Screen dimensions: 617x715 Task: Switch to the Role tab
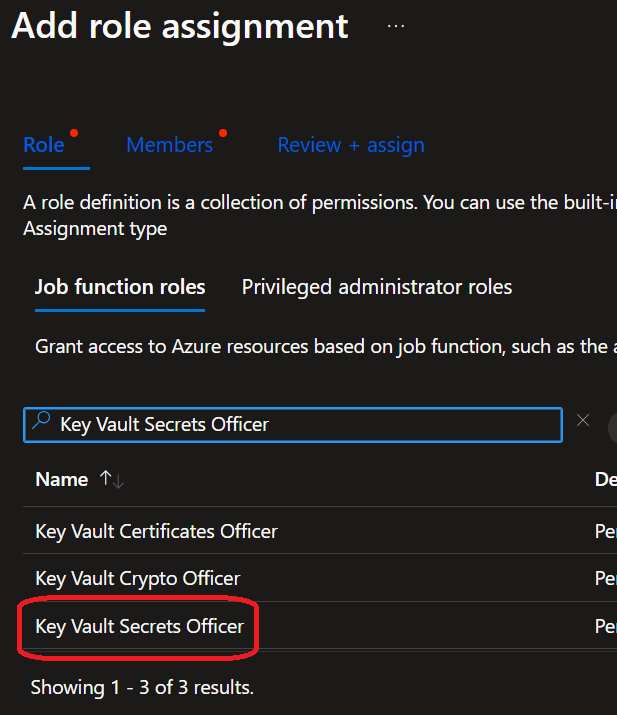(44, 145)
